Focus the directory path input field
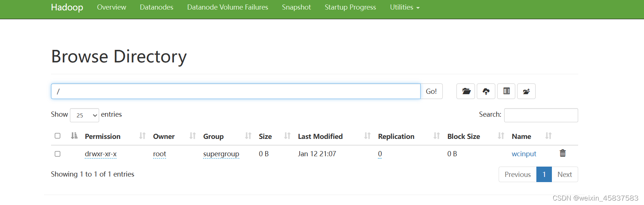 pyautogui.click(x=236, y=91)
